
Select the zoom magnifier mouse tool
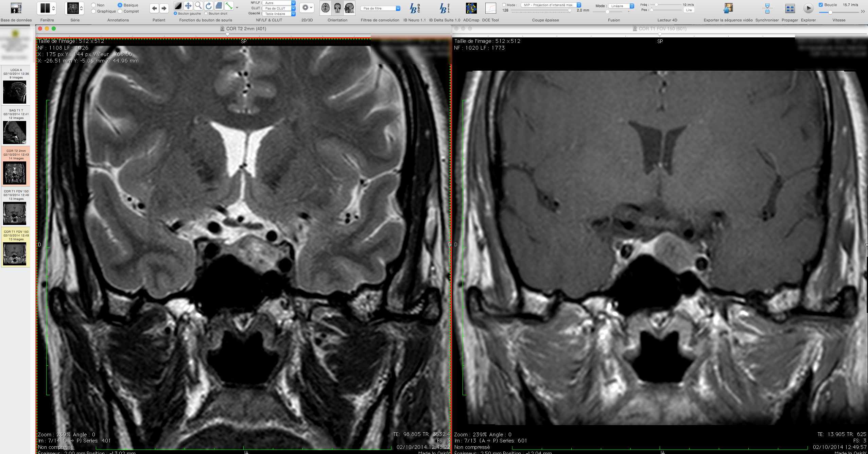click(198, 6)
